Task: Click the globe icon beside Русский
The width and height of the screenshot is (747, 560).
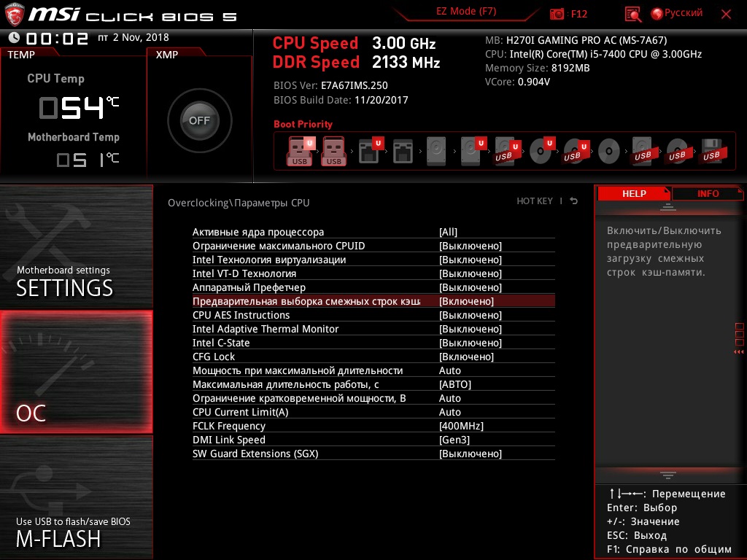Action: point(657,14)
